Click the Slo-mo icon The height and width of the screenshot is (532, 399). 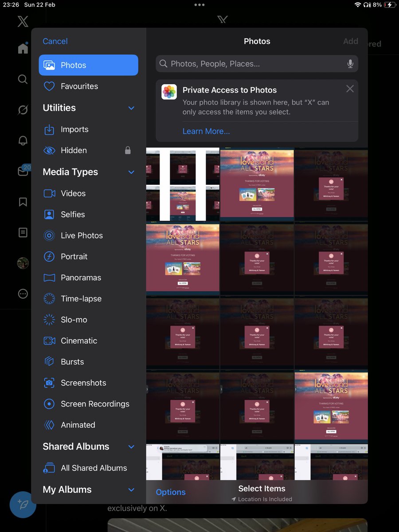tap(49, 320)
